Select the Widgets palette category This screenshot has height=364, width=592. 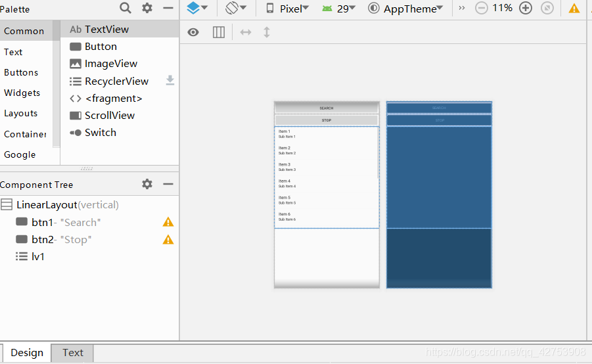26,93
